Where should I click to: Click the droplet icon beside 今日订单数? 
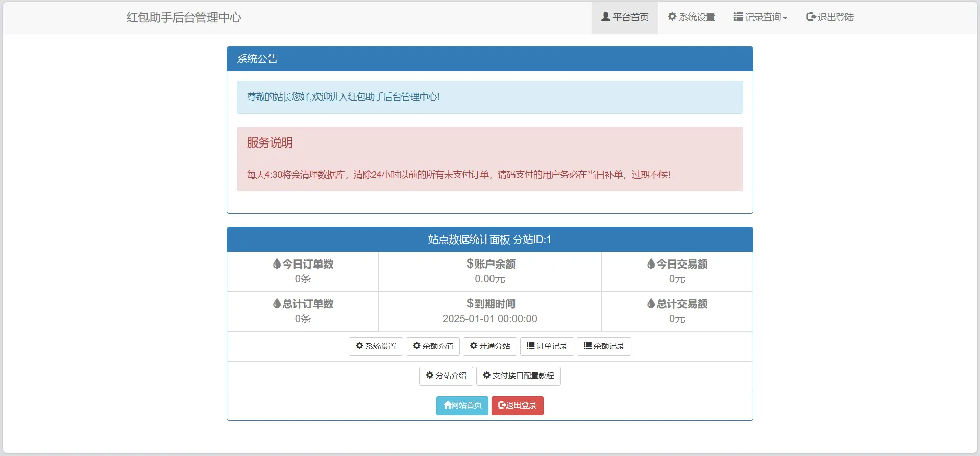277,263
